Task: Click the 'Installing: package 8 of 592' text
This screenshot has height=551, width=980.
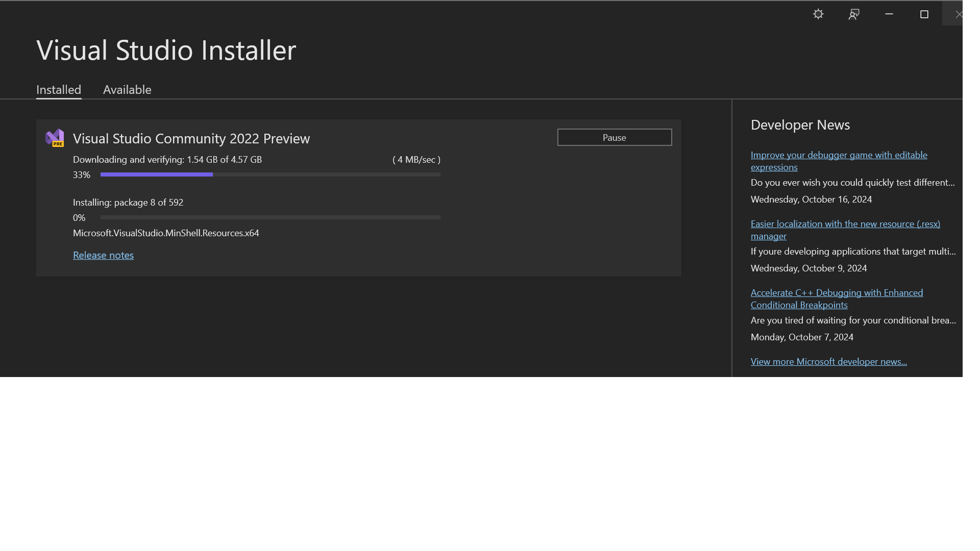Action: (x=128, y=203)
